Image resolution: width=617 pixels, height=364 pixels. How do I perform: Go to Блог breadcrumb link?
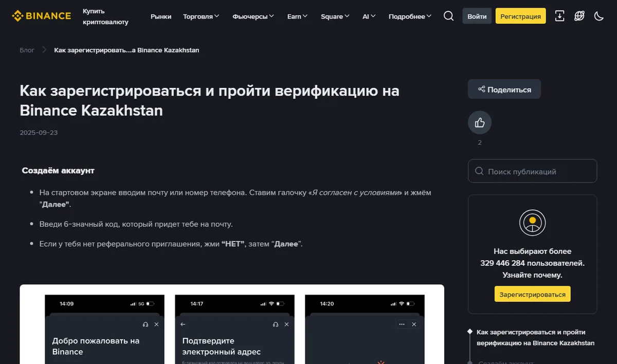pyautogui.click(x=27, y=50)
